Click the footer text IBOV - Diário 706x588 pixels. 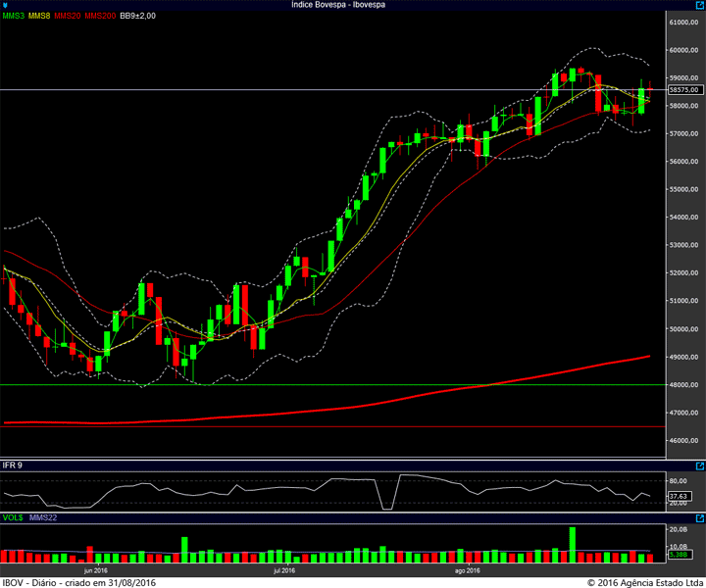(27, 582)
